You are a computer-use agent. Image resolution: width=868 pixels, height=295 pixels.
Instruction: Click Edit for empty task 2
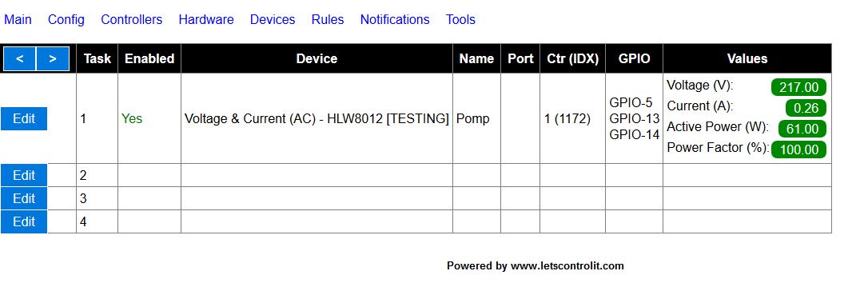tap(24, 175)
